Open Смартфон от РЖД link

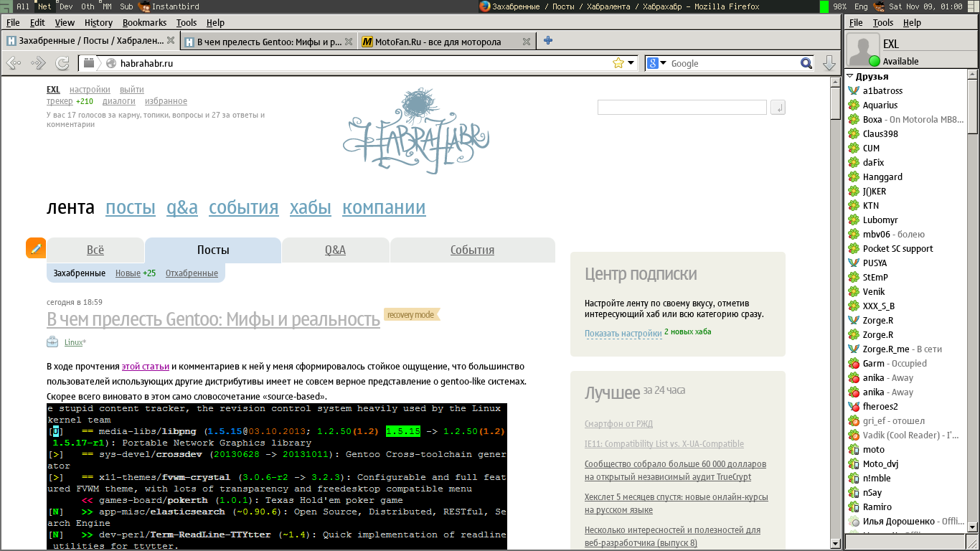[618, 424]
